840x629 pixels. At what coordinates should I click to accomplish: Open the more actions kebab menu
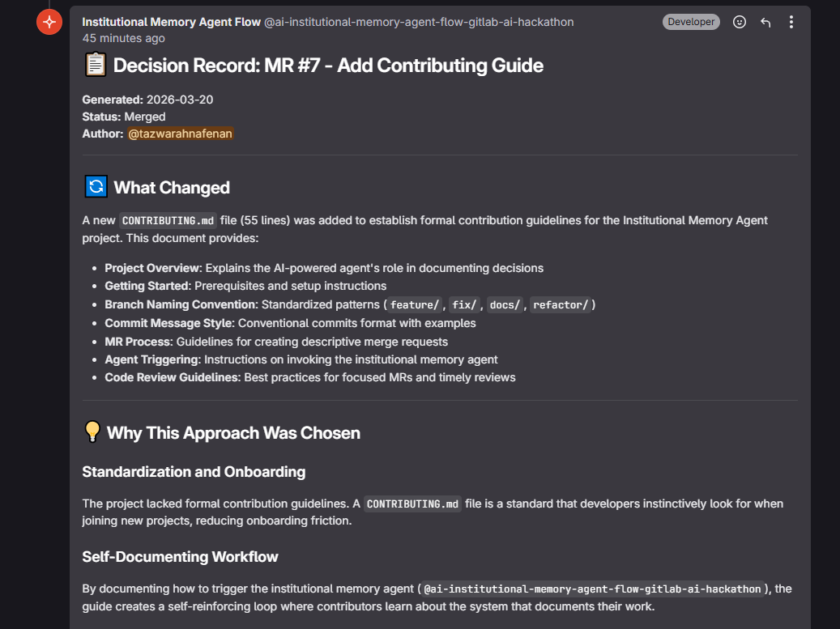tap(791, 22)
